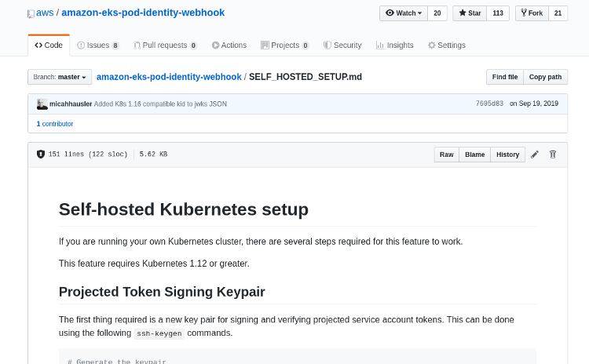This screenshot has height=364, width=589.
Task: Click the Raw file view button
Action: click(x=447, y=155)
